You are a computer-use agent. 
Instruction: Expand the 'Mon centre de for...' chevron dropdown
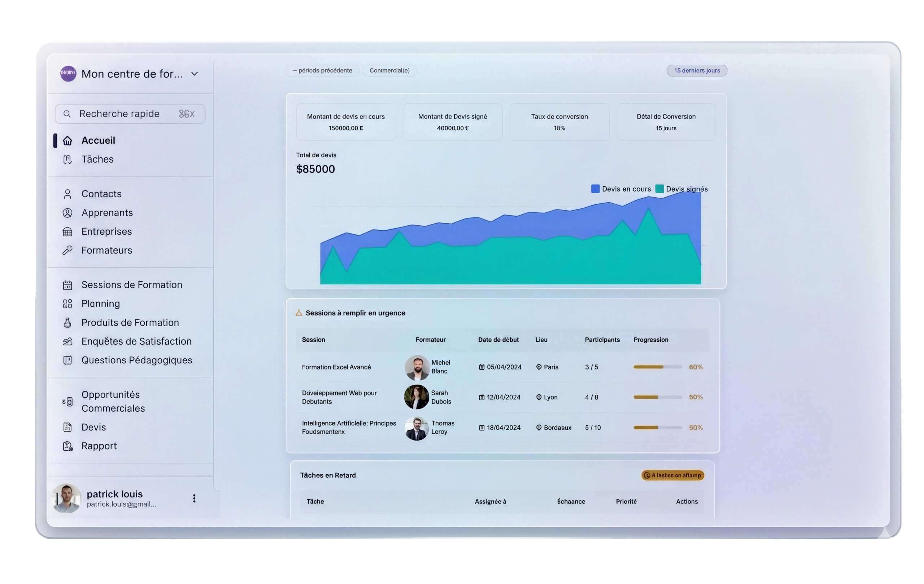pyautogui.click(x=195, y=74)
